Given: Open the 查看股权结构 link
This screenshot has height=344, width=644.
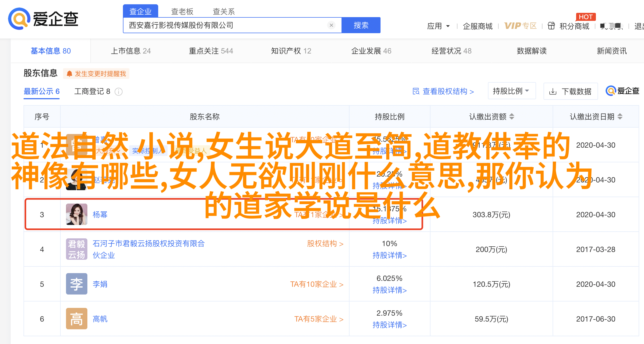Looking at the screenshot, I should 444,91.
